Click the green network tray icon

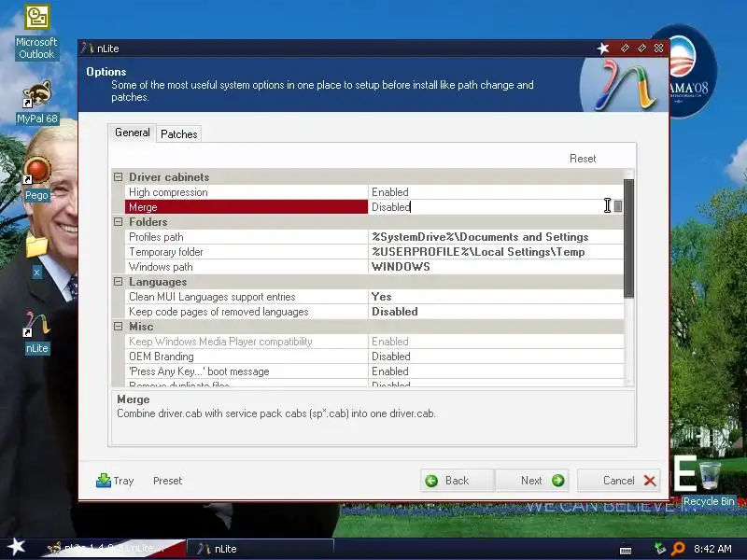(660, 549)
